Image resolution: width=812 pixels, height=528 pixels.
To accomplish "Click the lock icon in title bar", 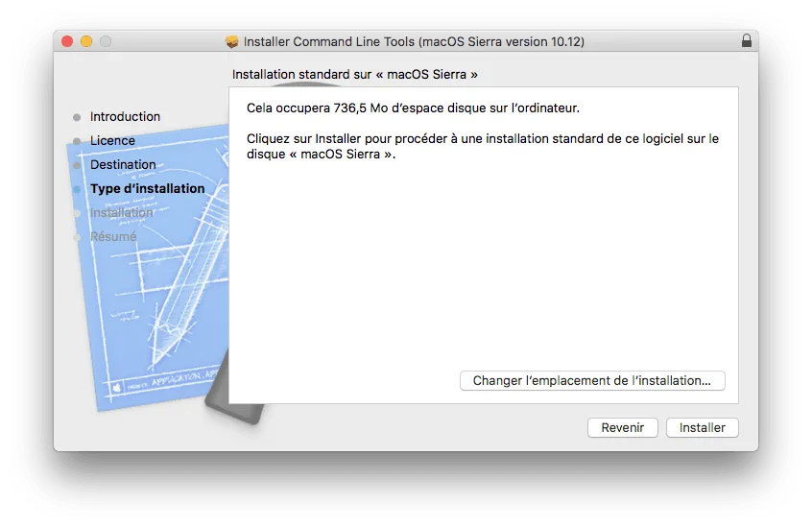I will [746, 40].
